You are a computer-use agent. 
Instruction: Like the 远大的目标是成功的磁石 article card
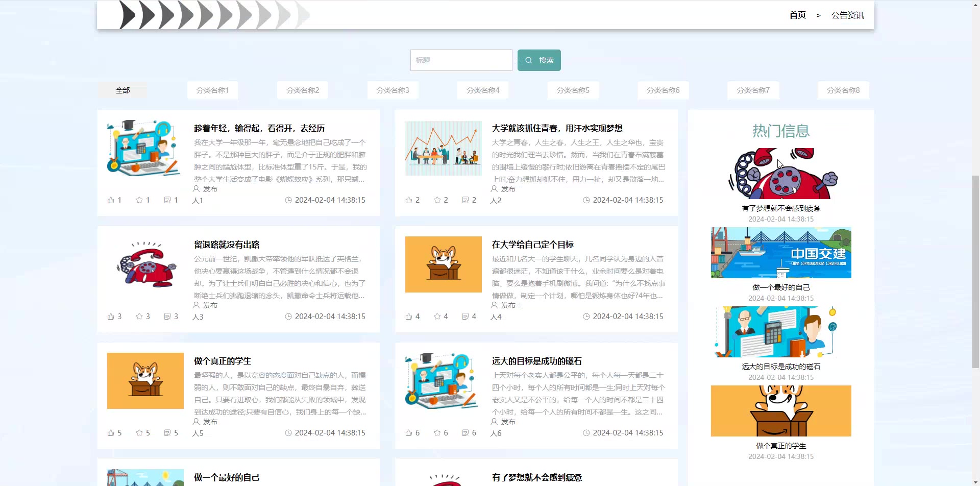[x=409, y=433]
